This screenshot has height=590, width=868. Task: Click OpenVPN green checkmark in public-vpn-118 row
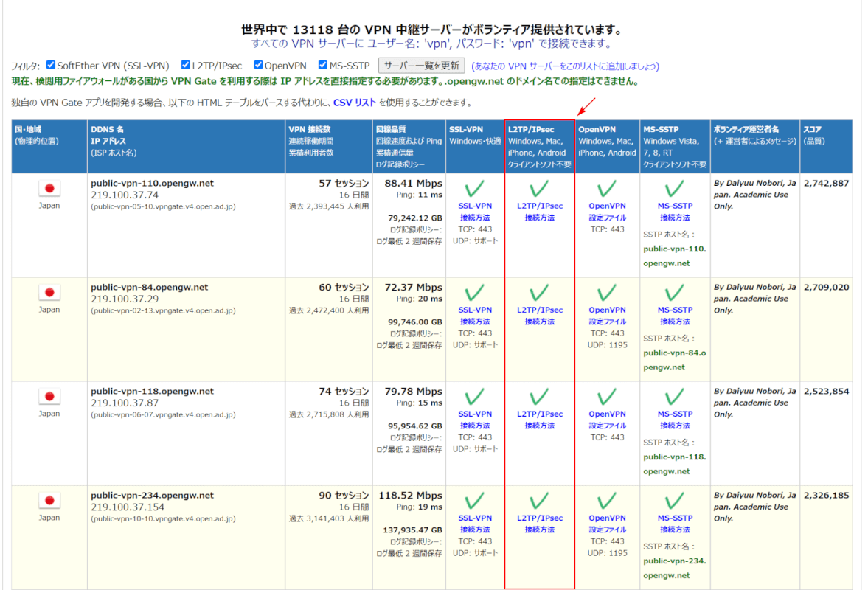[x=607, y=397]
